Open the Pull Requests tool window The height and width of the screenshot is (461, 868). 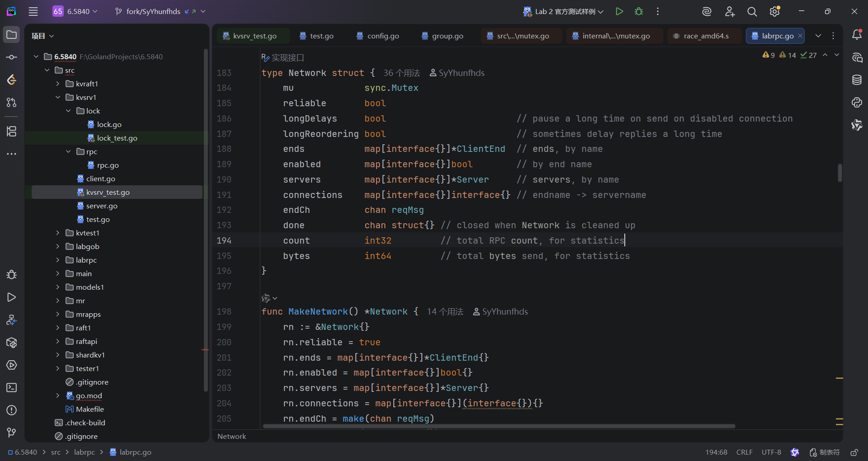coord(12,103)
